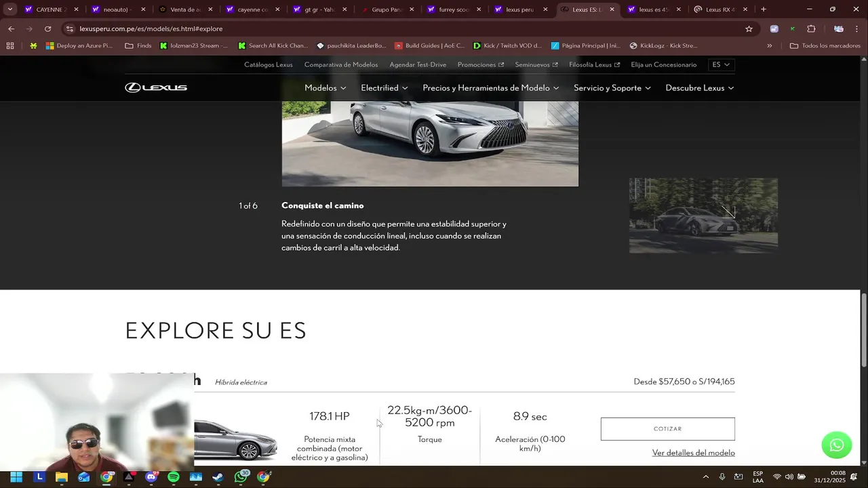The image size is (868, 488).
Task: Reload the page
Action: point(47,28)
